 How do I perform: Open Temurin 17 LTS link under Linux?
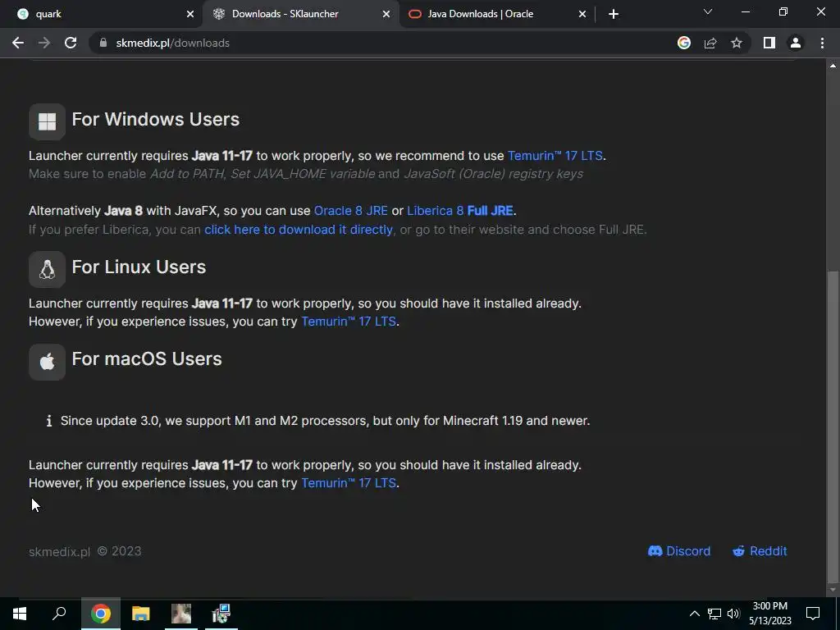(x=349, y=322)
